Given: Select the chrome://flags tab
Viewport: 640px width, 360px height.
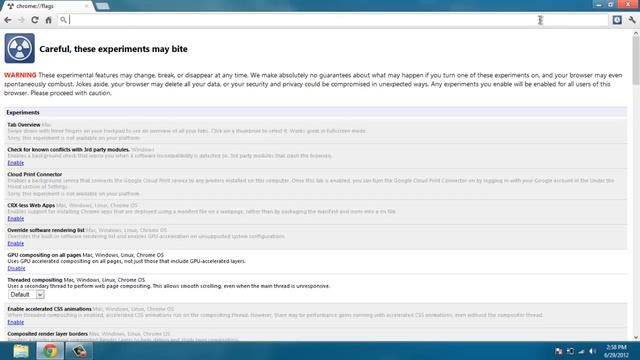Looking at the screenshot, I should 46,6.
